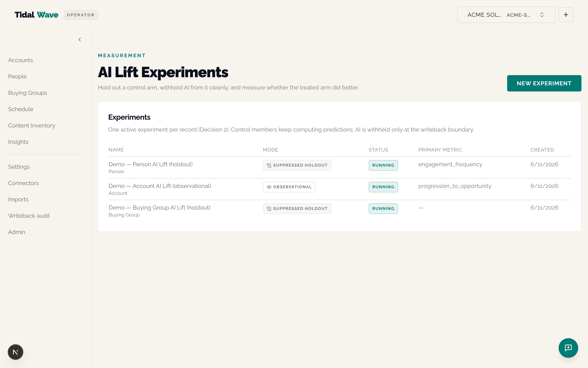Click the Mode column header
This screenshot has height=368, width=588.
[271, 150]
